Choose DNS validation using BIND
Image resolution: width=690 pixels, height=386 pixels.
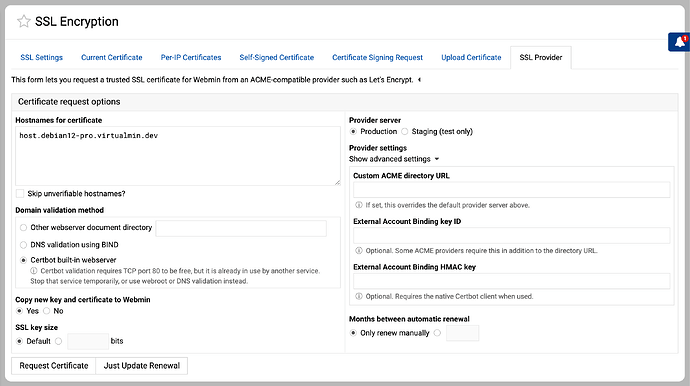click(x=23, y=245)
